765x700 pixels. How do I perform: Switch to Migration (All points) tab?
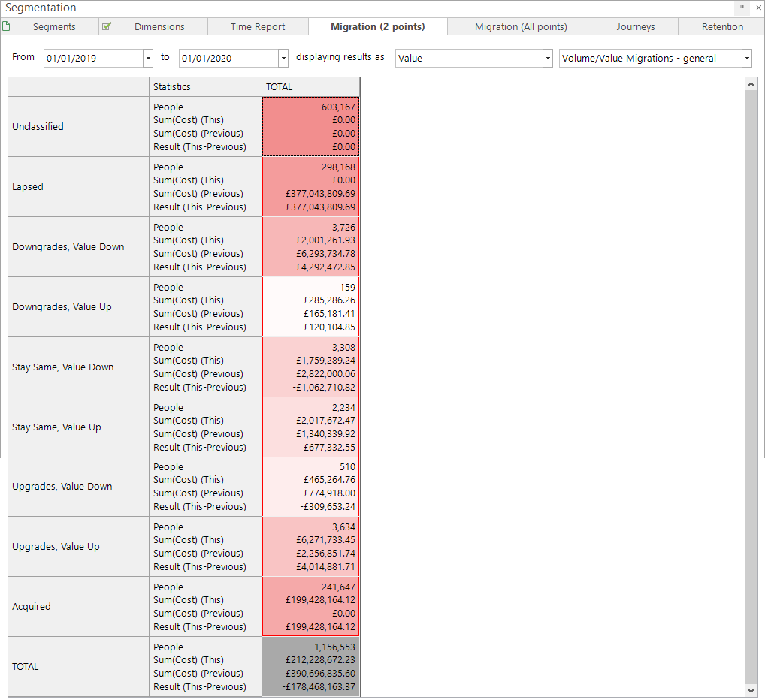521,27
